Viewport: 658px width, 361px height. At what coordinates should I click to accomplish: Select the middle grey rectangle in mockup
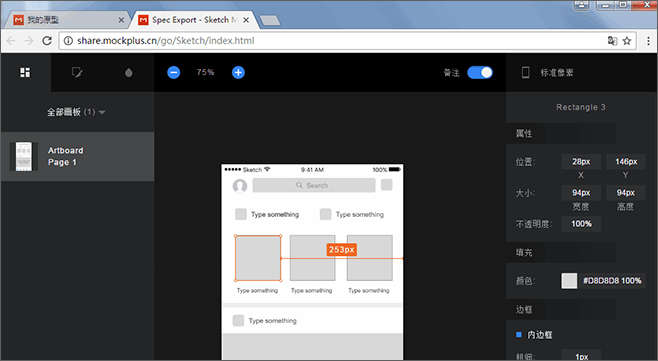(x=312, y=258)
